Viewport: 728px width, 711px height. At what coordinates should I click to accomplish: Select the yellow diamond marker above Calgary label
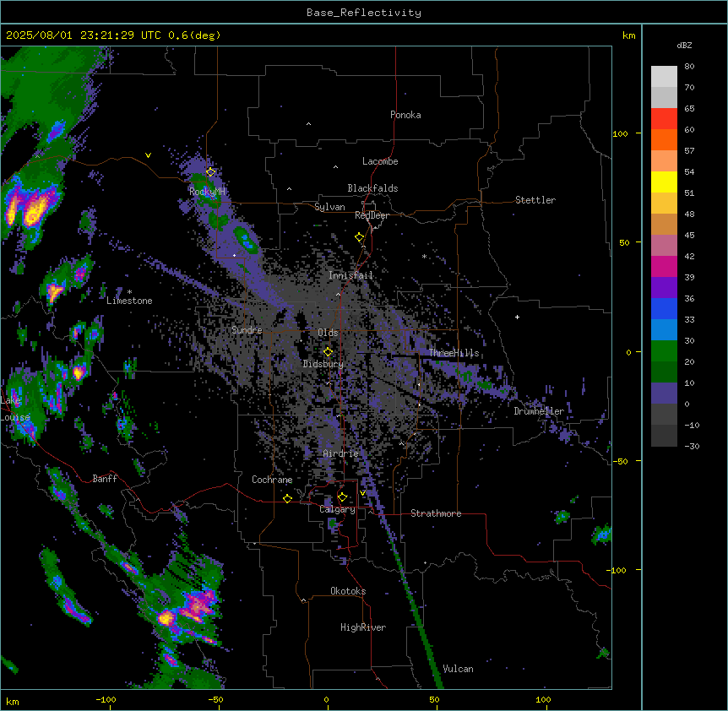343,497
